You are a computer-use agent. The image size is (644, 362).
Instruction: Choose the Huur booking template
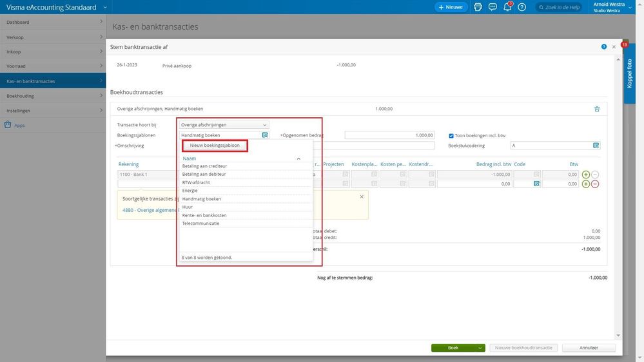[188, 207]
